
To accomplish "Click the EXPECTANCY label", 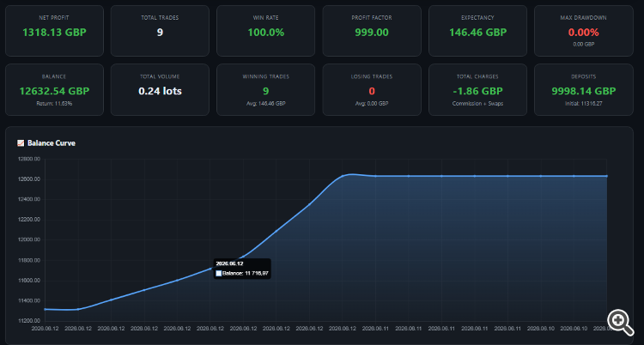I will click(477, 18).
